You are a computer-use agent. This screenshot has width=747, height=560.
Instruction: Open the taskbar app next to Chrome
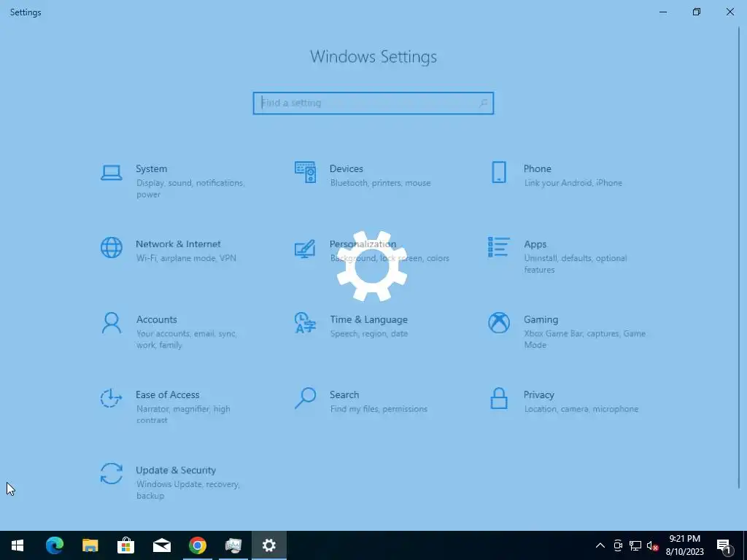coord(233,545)
